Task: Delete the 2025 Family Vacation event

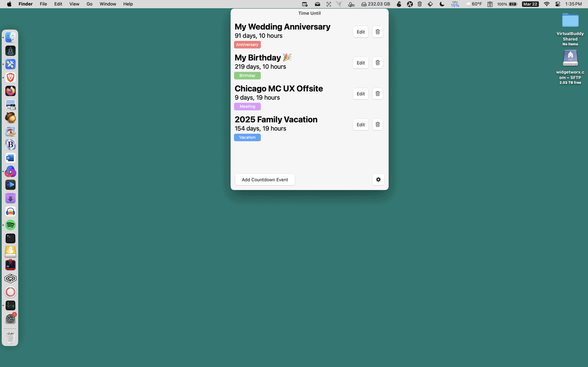Action: point(377,124)
